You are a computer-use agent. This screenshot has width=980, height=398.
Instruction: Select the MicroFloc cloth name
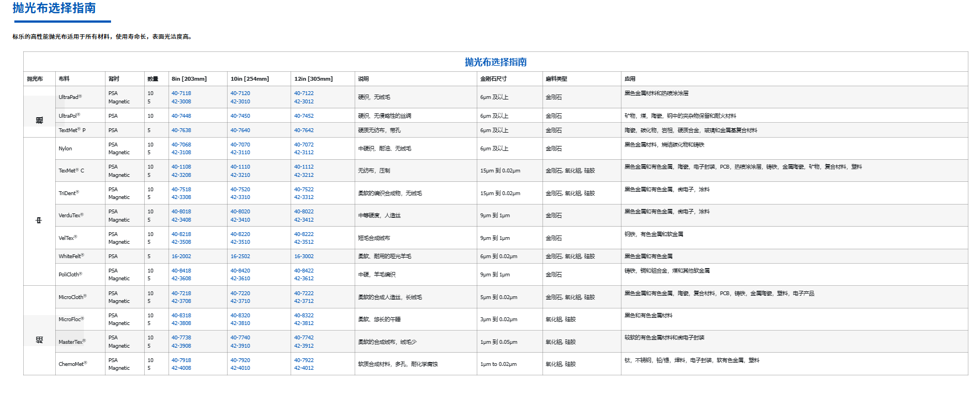click(72, 320)
